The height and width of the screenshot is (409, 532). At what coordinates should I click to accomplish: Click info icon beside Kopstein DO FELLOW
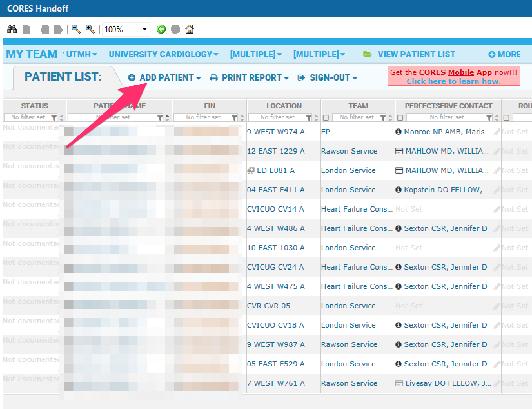point(399,190)
